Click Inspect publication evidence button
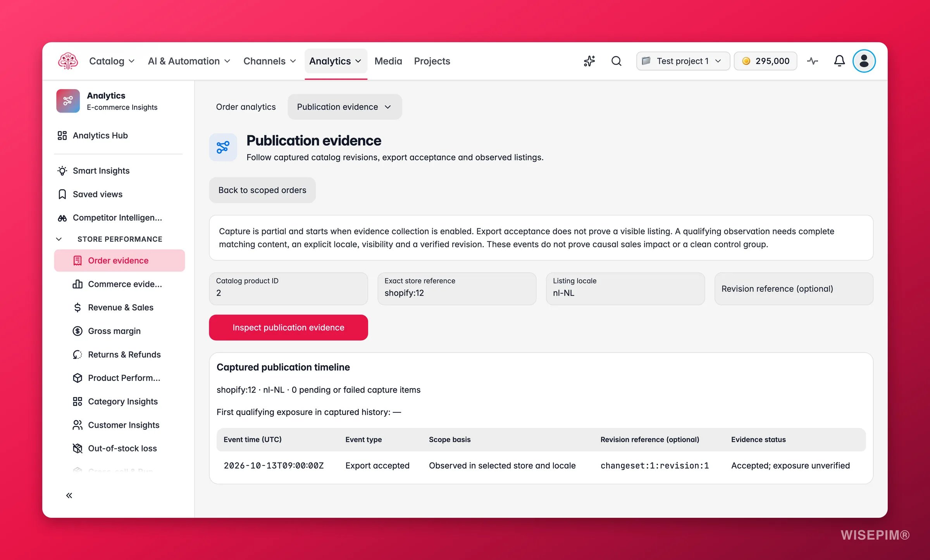This screenshot has height=560, width=930. (288, 327)
